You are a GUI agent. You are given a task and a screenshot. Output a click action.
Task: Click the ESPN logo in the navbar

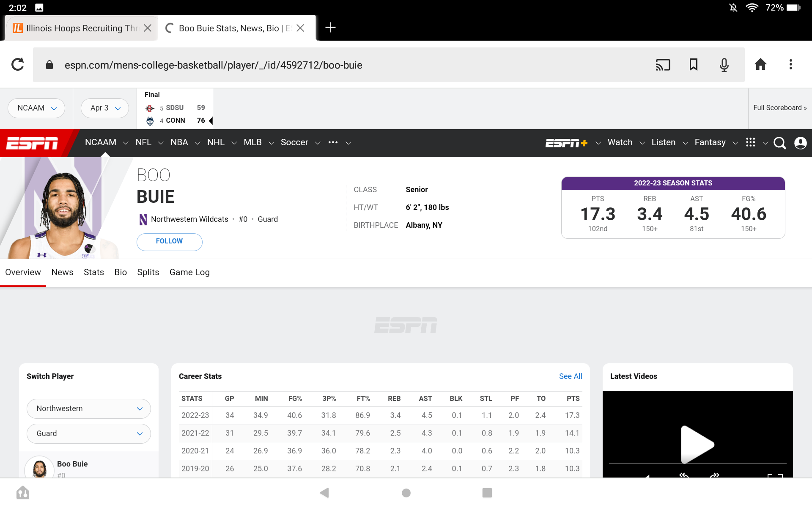[x=33, y=143]
